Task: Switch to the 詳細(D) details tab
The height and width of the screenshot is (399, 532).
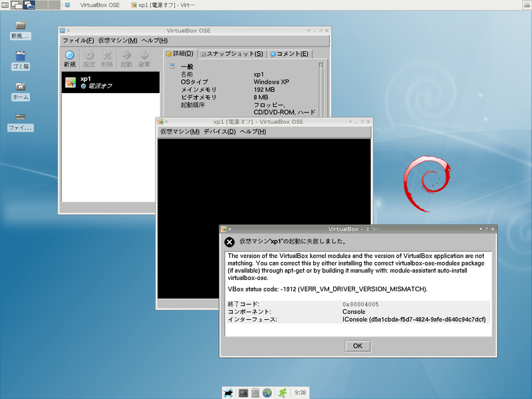Action: coord(180,54)
